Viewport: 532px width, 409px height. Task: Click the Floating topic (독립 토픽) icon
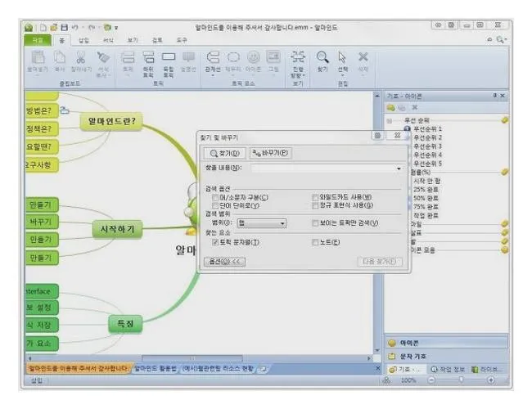pos(169,56)
